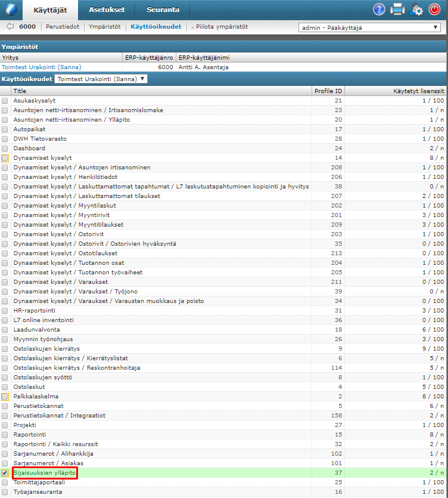Click the printer icon
The width and height of the screenshot is (448, 498).
tap(397, 10)
